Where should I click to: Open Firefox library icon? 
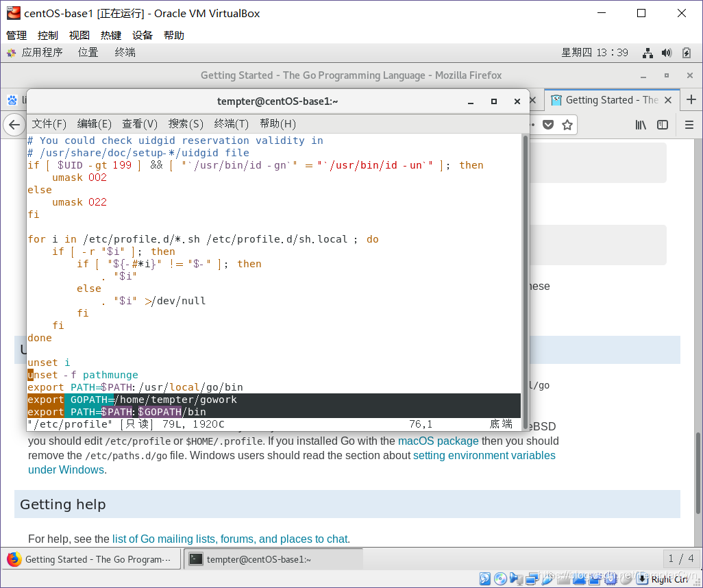click(x=641, y=125)
